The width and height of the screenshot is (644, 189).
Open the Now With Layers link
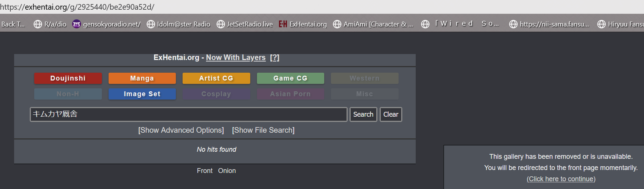pyautogui.click(x=236, y=57)
